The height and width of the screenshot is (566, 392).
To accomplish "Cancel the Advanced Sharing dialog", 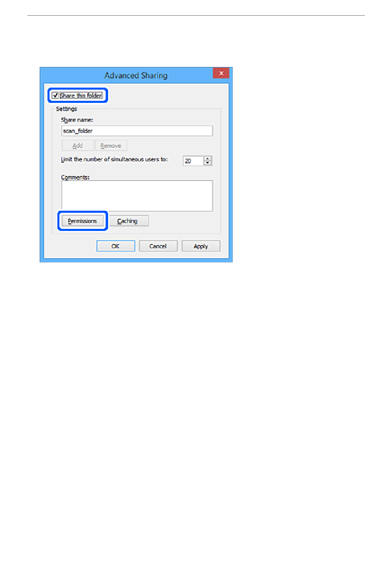I will click(158, 246).
